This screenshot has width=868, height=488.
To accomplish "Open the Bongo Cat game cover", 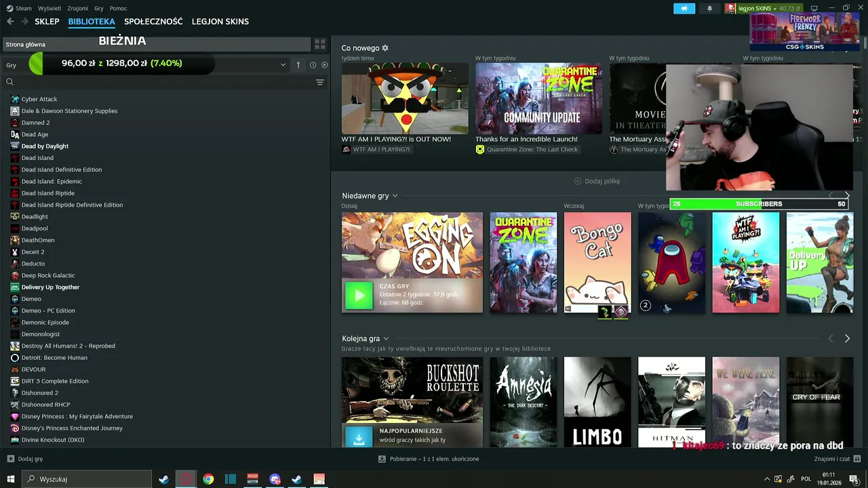I will pos(597,262).
